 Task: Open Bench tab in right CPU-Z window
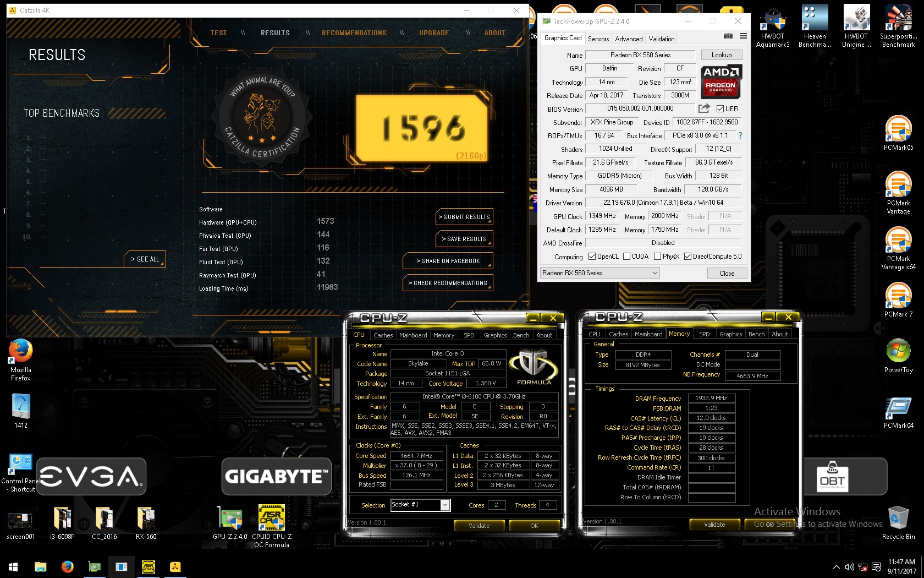click(x=756, y=334)
